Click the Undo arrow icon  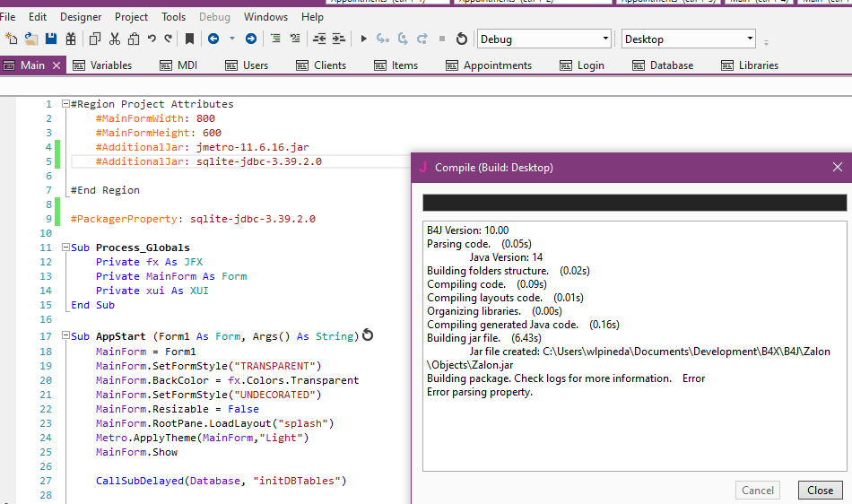[x=152, y=39]
